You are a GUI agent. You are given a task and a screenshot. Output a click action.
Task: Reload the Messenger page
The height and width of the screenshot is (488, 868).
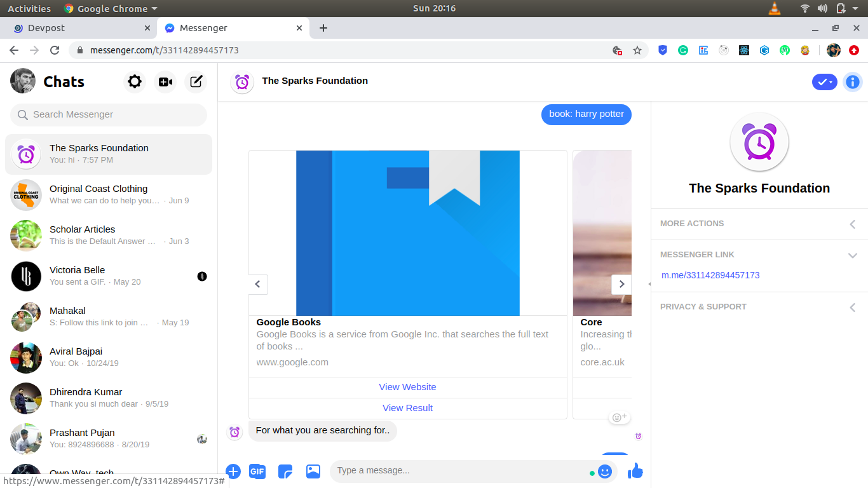click(x=55, y=50)
